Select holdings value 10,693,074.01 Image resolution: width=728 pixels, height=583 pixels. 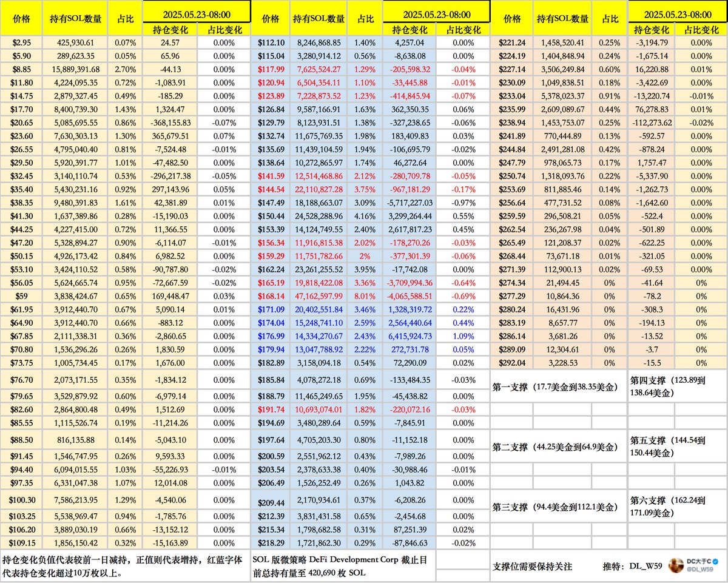pos(320,409)
